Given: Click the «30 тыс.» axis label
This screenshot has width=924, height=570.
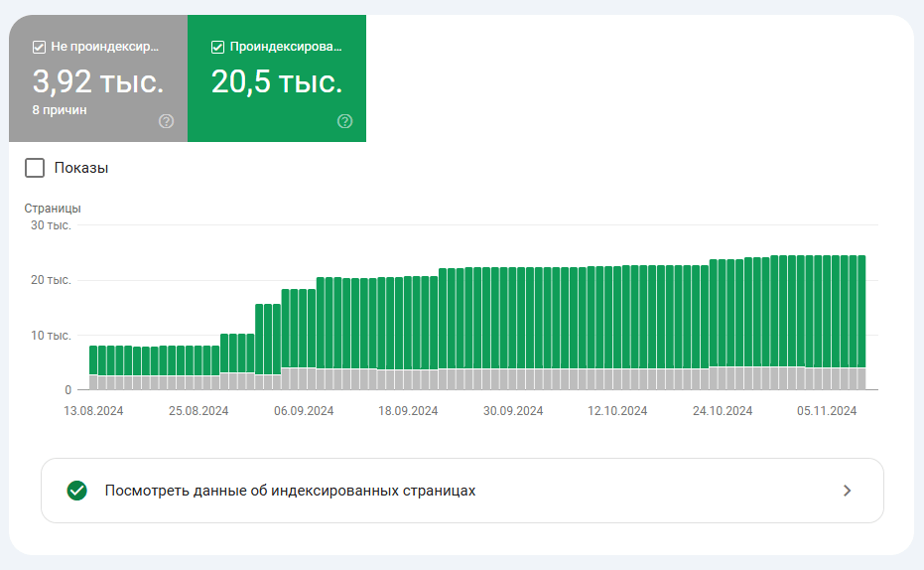Looking at the screenshot, I should [x=51, y=225].
